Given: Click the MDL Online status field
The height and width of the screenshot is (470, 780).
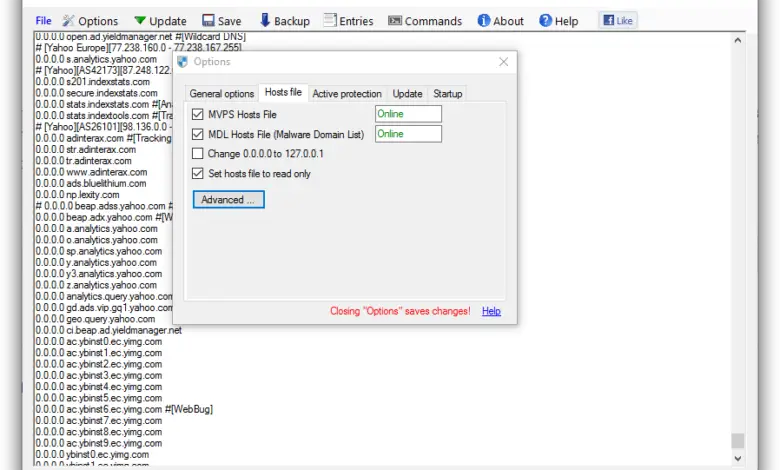Looking at the screenshot, I should tap(408, 134).
